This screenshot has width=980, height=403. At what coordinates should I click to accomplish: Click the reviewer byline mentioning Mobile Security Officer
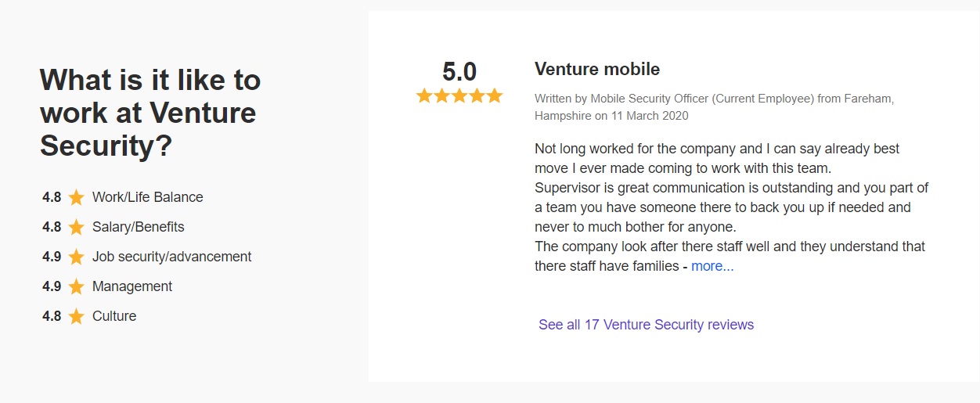(714, 107)
